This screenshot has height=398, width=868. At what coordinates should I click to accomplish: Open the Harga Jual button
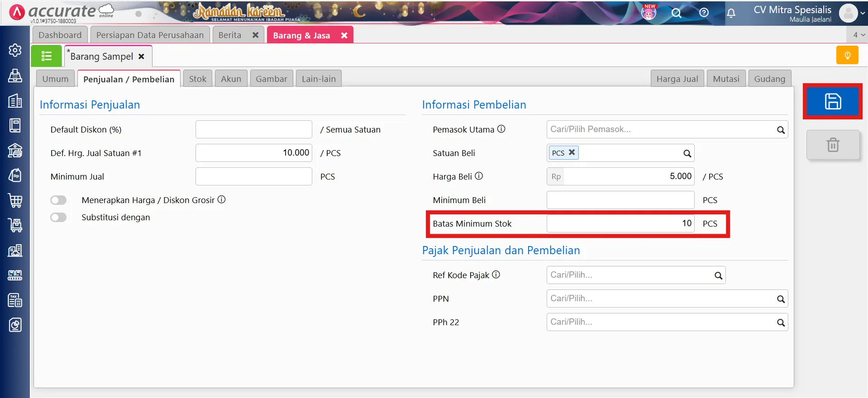[x=677, y=79]
